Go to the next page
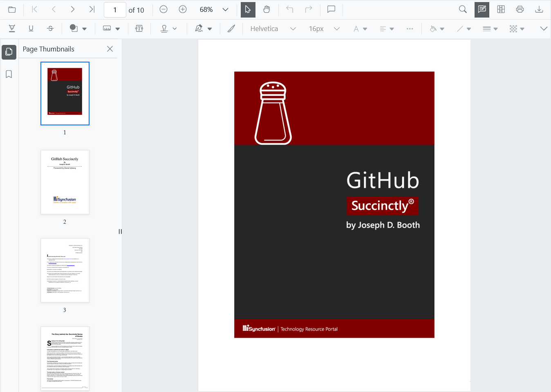Viewport: 551px width, 392px height. point(72,9)
